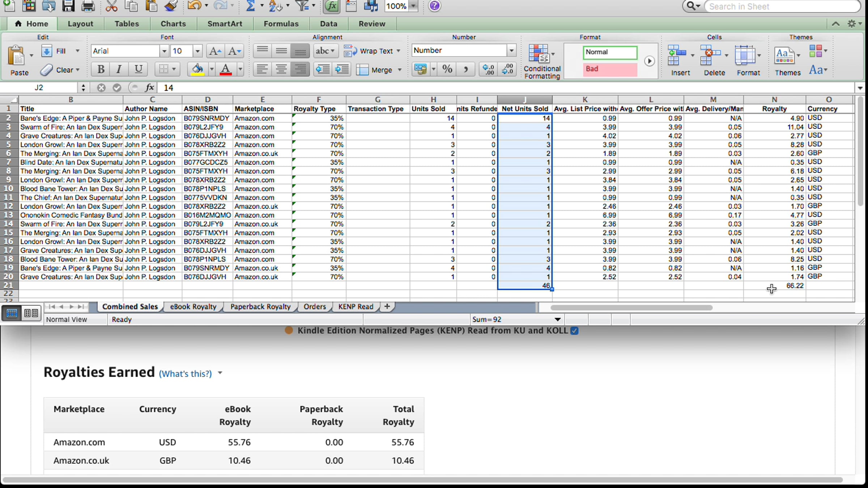Click the AutoSum sigma icon
Screen dimensions: 868x488
point(250,6)
